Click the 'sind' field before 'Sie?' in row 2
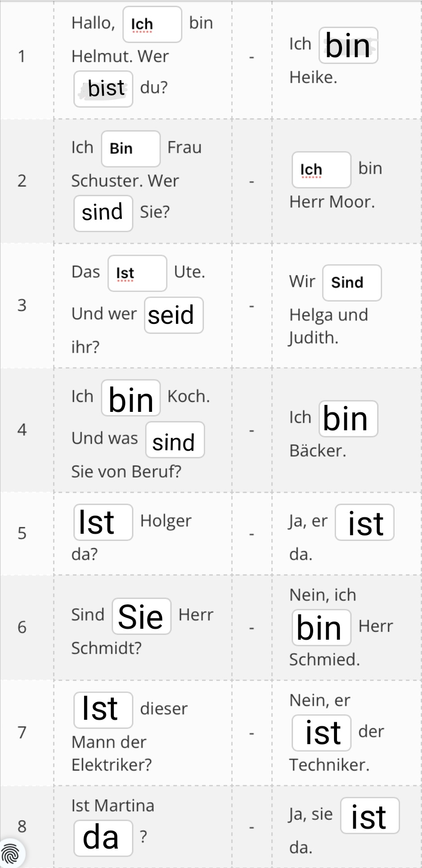The height and width of the screenshot is (868, 422). [103, 213]
